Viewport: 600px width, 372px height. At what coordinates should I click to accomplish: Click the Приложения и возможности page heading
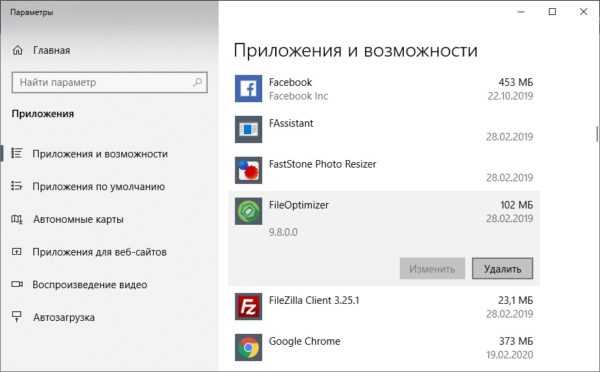click(356, 51)
